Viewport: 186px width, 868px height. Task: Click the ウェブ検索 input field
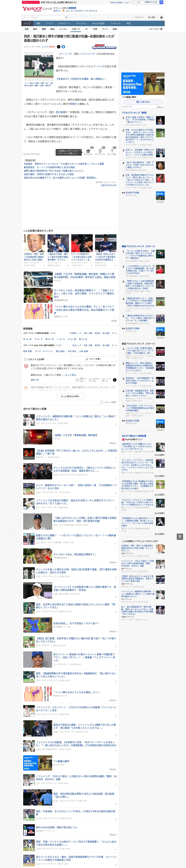tap(137, 2)
